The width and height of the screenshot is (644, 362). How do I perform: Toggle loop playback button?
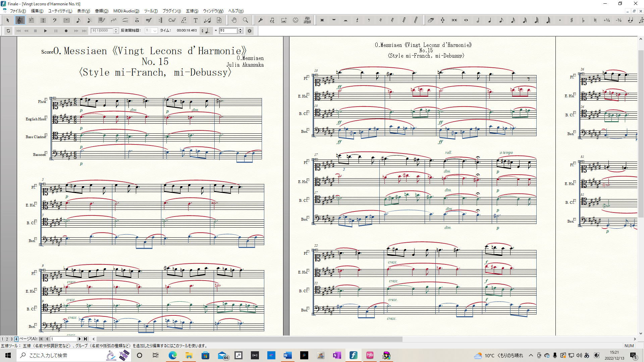coord(8,31)
